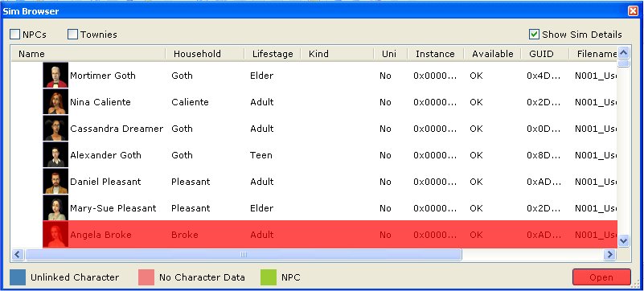Sort by the Name column header
The image size is (644, 291).
pyautogui.click(x=88, y=54)
